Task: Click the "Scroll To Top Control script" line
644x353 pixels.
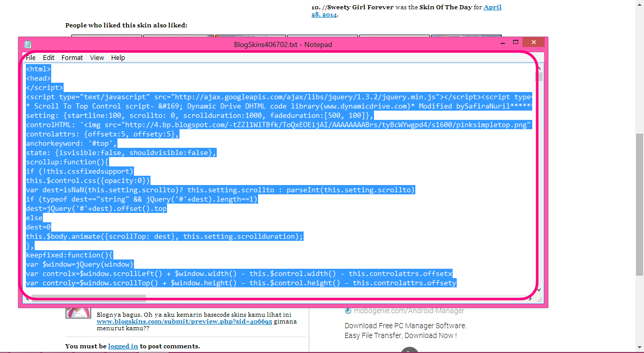Action: tap(279, 106)
